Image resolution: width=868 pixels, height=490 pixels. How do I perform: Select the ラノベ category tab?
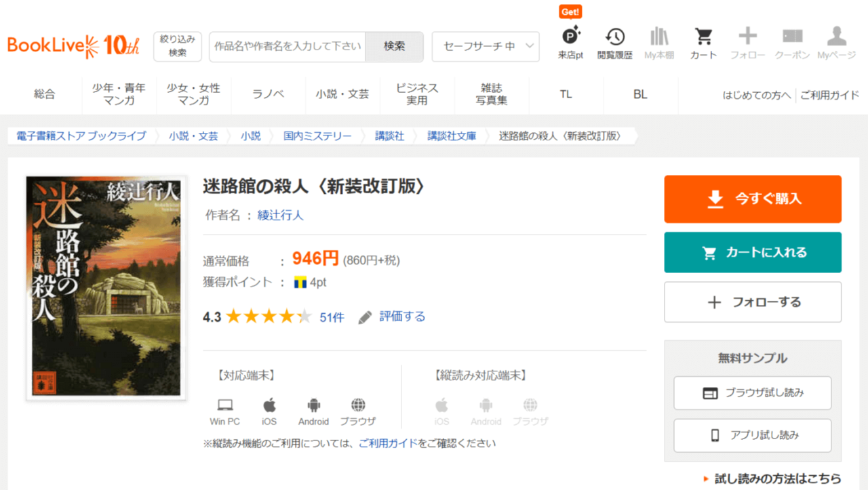(x=268, y=95)
